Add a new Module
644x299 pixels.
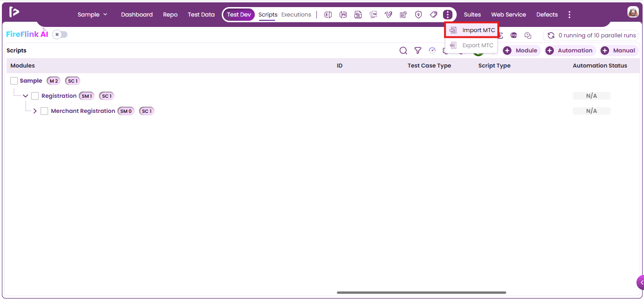click(520, 51)
